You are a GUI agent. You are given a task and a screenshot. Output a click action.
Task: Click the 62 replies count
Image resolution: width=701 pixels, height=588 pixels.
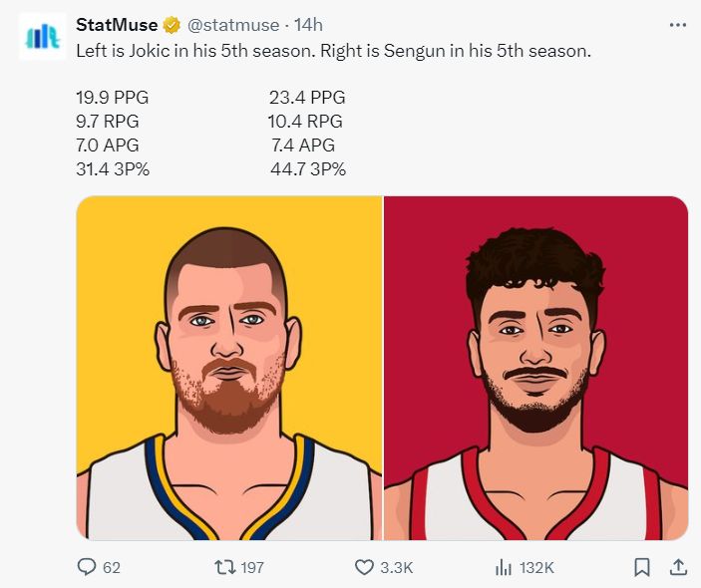tap(112, 567)
